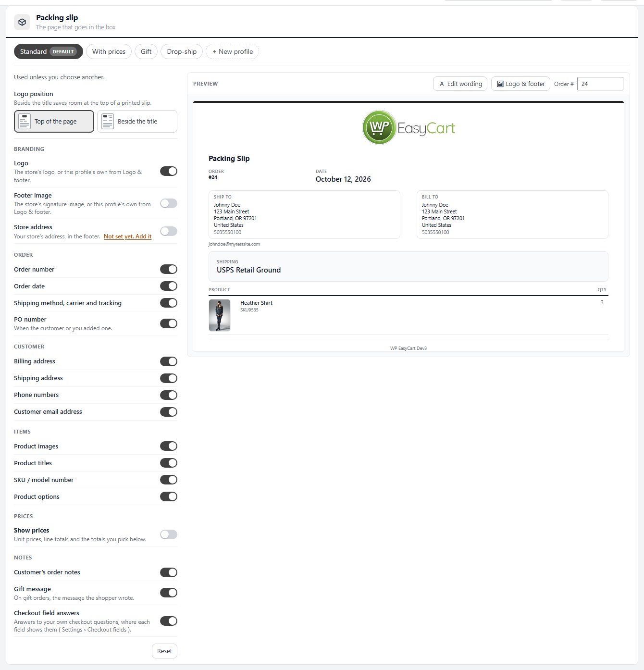Click the 'SHIP TO' label in preview
Screen dimensions: 644x670
pos(223,197)
